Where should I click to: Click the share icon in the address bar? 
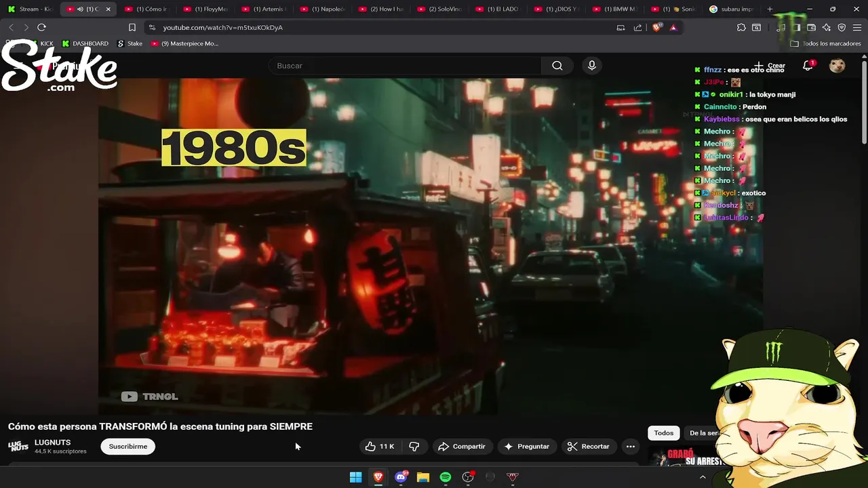click(x=637, y=27)
